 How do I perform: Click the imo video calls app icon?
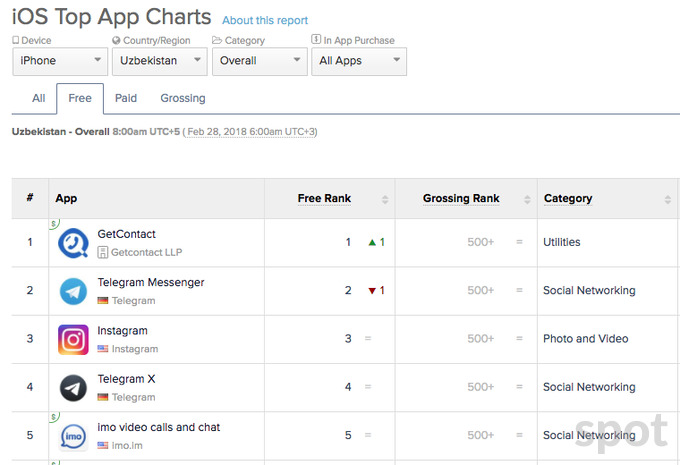click(73, 436)
